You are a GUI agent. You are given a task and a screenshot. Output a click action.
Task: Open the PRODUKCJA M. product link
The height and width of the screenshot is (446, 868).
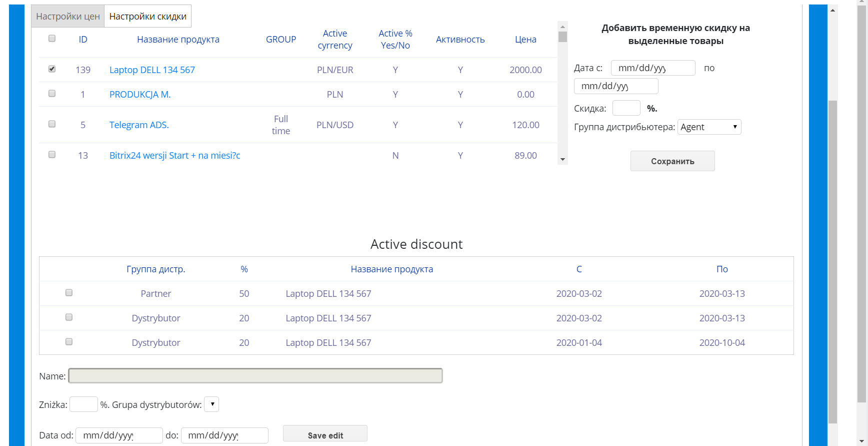click(x=140, y=95)
